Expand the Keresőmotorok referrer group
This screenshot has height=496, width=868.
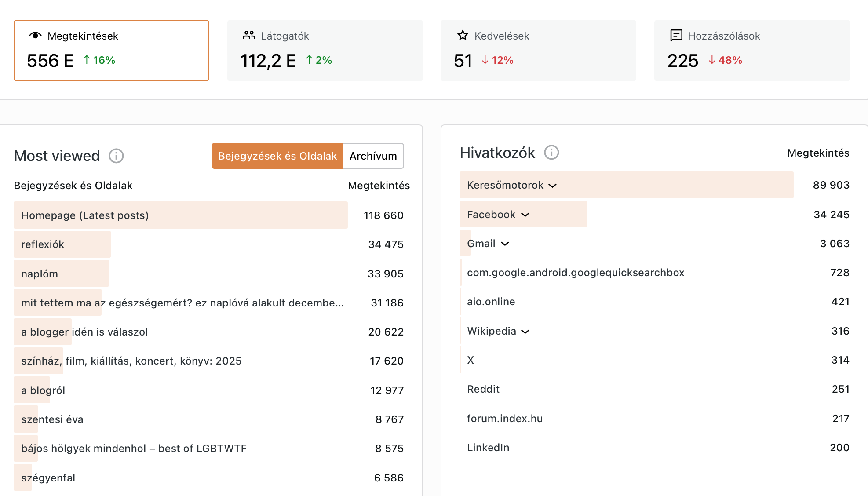click(553, 186)
